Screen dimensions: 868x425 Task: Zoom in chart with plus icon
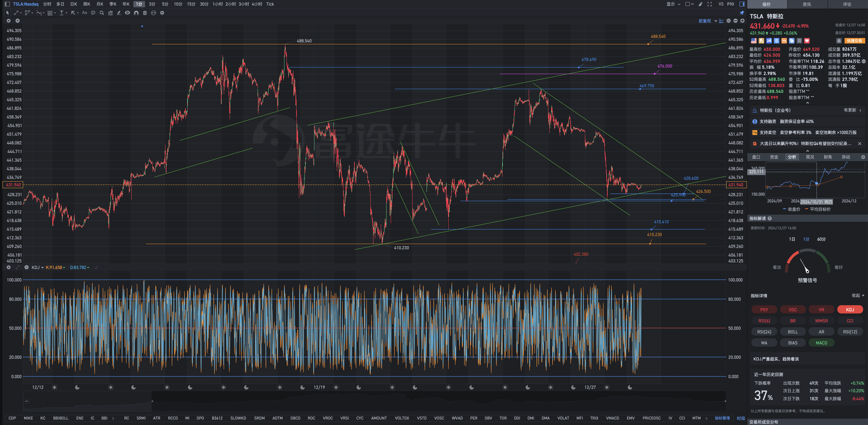[742, 21]
